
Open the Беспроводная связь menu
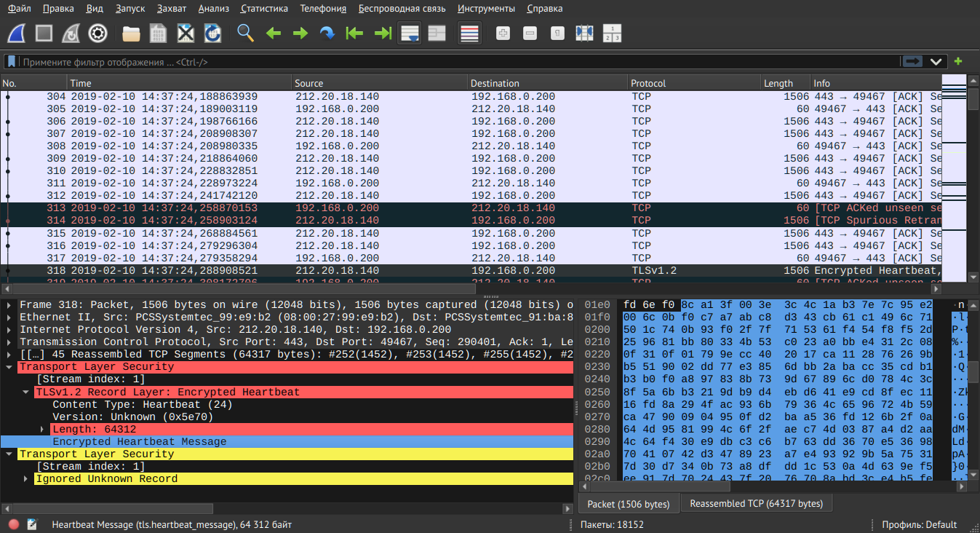tap(403, 9)
